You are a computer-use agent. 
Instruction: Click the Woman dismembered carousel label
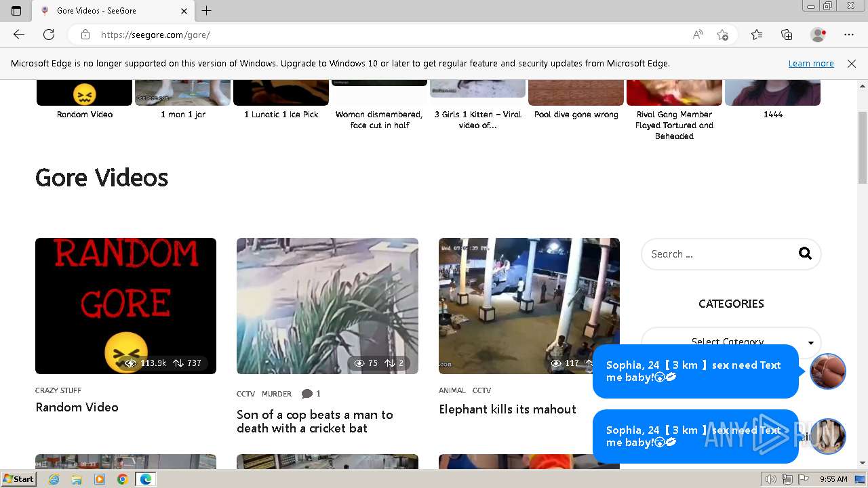tap(379, 120)
